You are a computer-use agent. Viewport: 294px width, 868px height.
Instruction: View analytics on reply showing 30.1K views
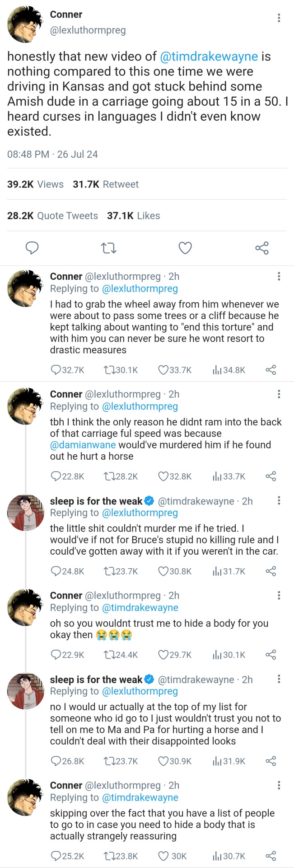point(217,655)
